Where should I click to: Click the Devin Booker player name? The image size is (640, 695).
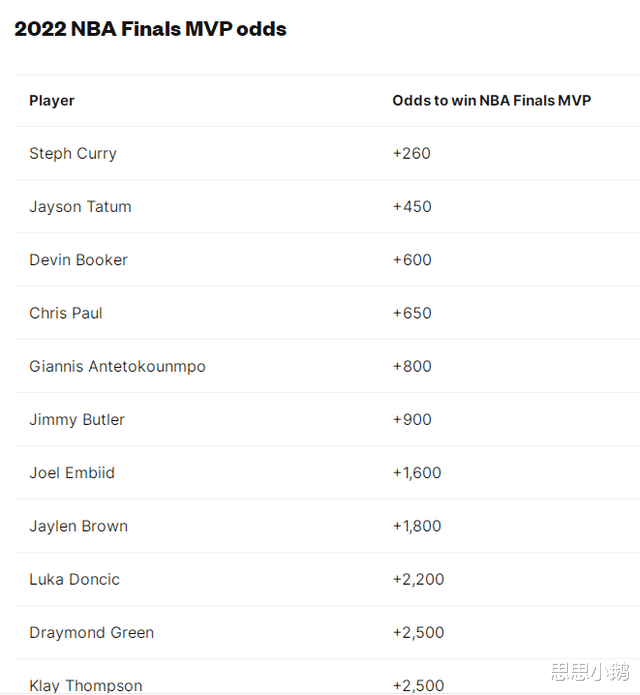(78, 260)
